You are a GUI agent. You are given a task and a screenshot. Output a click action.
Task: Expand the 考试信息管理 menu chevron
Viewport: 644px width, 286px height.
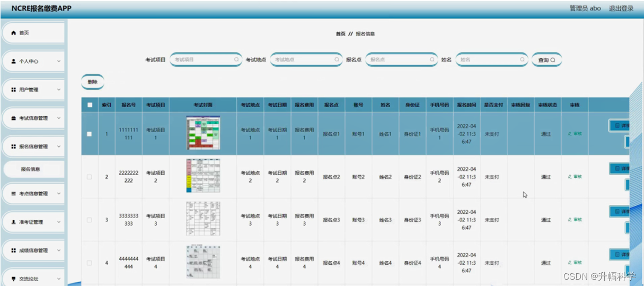coord(59,118)
